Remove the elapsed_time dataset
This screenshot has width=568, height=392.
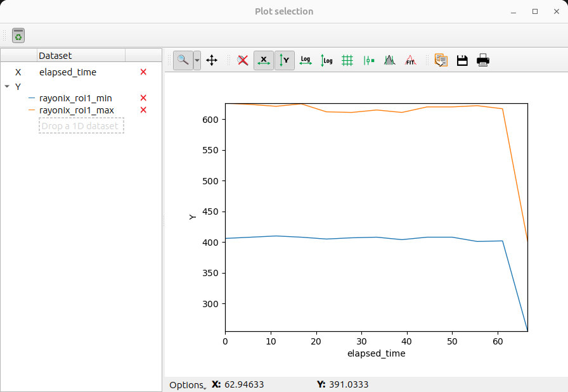(143, 72)
